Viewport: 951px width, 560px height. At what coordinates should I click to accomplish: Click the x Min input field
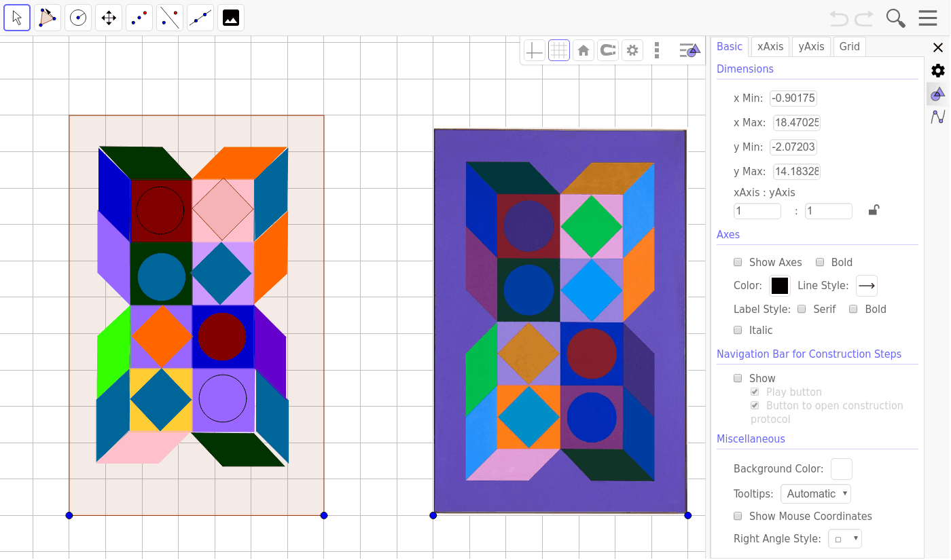click(793, 98)
